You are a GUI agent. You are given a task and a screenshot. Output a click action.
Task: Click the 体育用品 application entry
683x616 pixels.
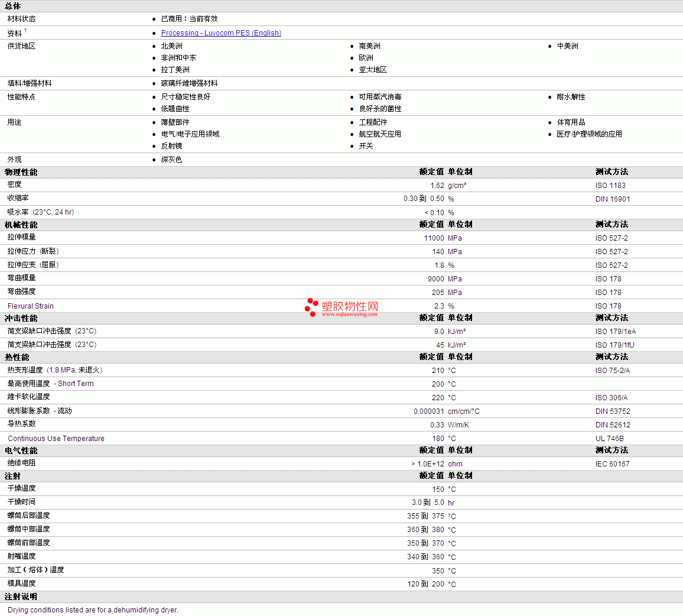tap(571, 122)
